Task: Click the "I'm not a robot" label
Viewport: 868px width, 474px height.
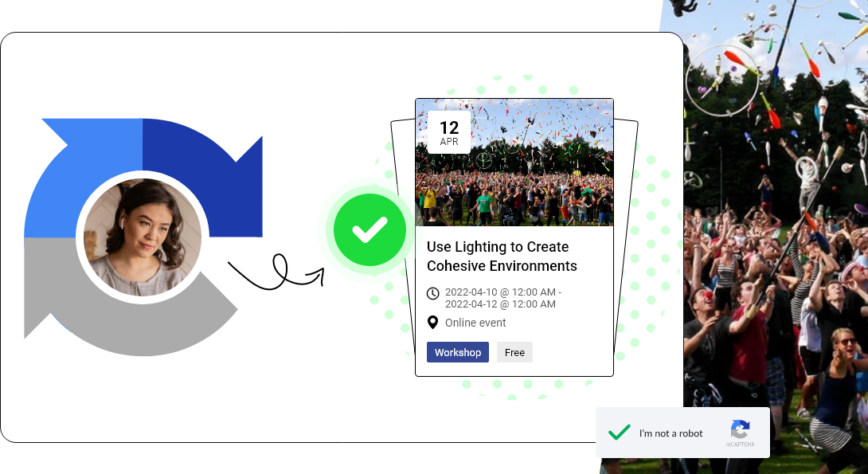Action: click(671, 433)
